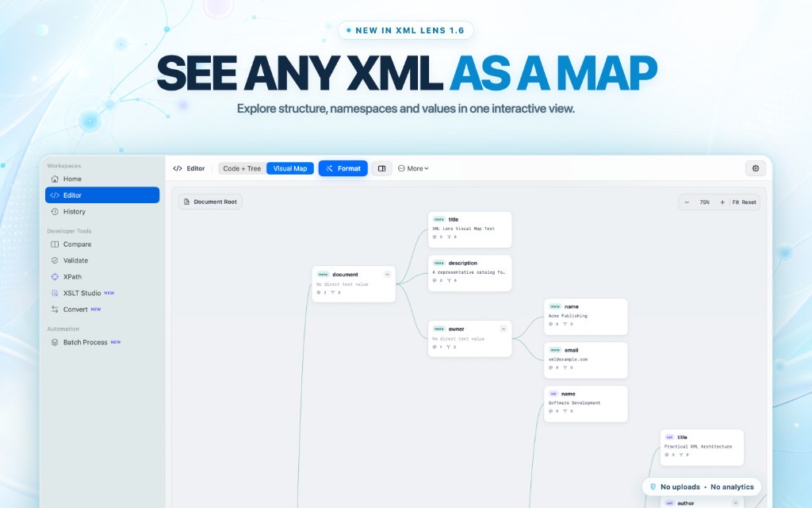This screenshot has width=812, height=508.
Task: Click the Document Root button
Action: pos(210,202)
